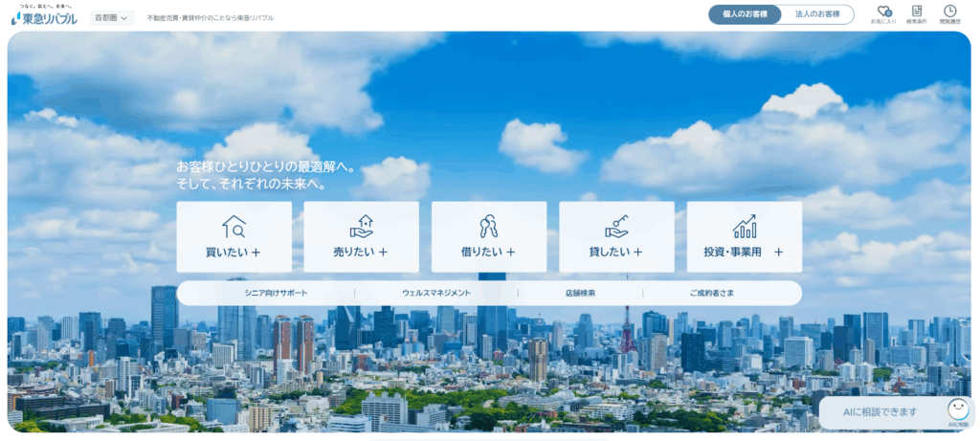980x441 pixels.
Task: Click the AIに相談できます chat bar
Action: pos(880,412)
